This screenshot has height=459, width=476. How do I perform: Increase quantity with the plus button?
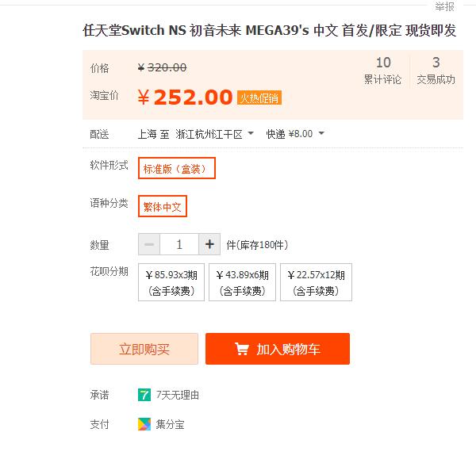[209, 244]
